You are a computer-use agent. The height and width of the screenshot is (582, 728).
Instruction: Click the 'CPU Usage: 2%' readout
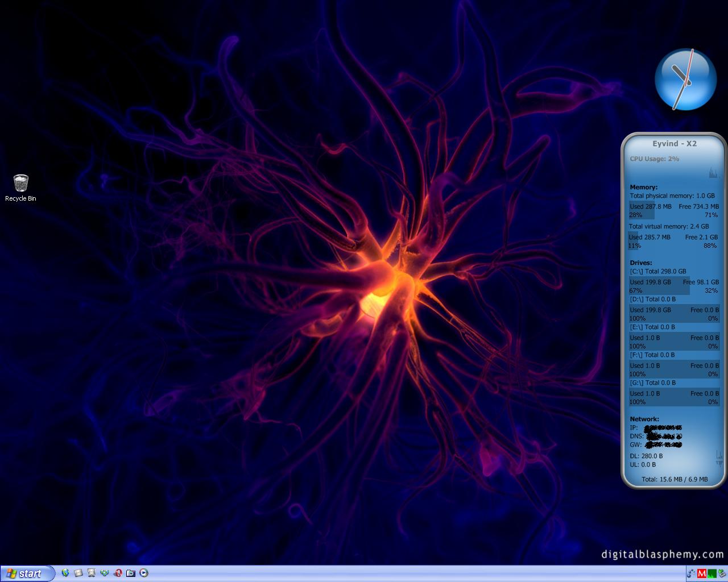click(x=655, y=159)
